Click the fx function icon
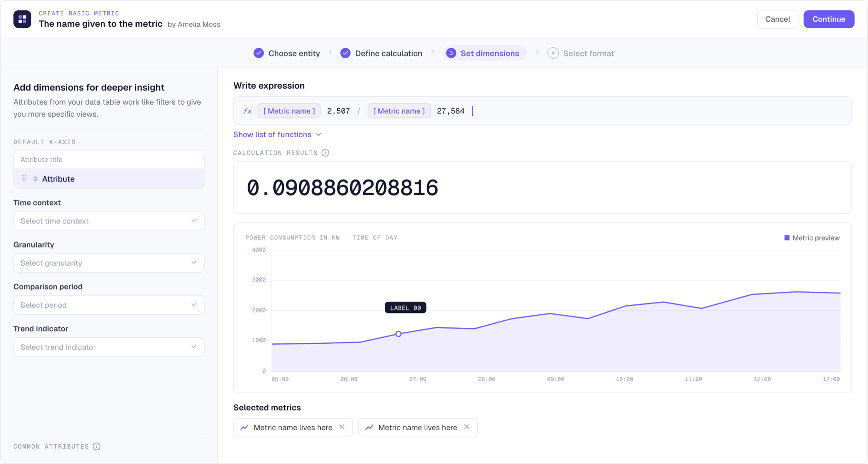The height and width of the screenshot is (464, 868). click(247, 111)
